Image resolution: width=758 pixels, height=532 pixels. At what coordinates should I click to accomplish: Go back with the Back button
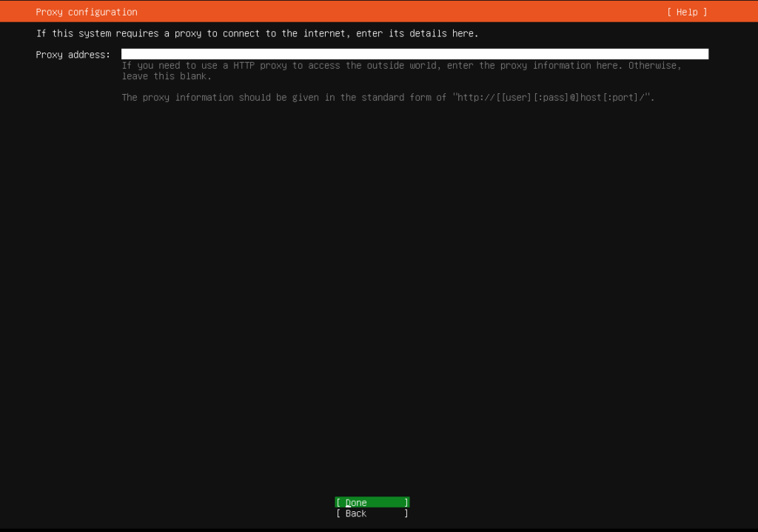(x=372, y=514)
